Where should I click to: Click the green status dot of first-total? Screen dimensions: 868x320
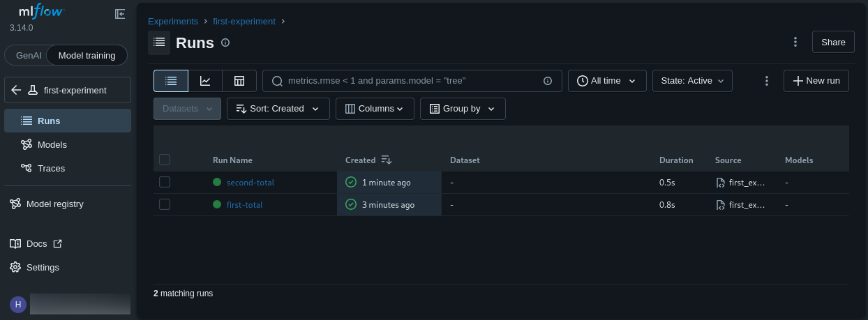[217, 204]
